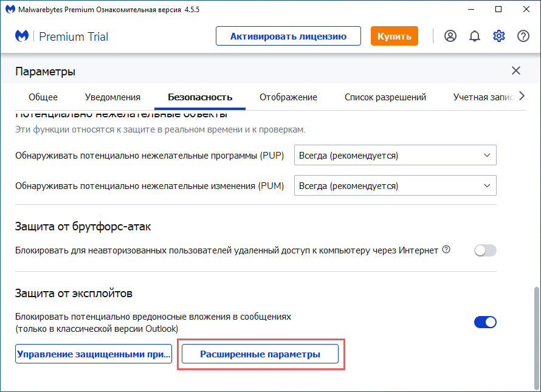Click the settings gear icon

[499, 36]
